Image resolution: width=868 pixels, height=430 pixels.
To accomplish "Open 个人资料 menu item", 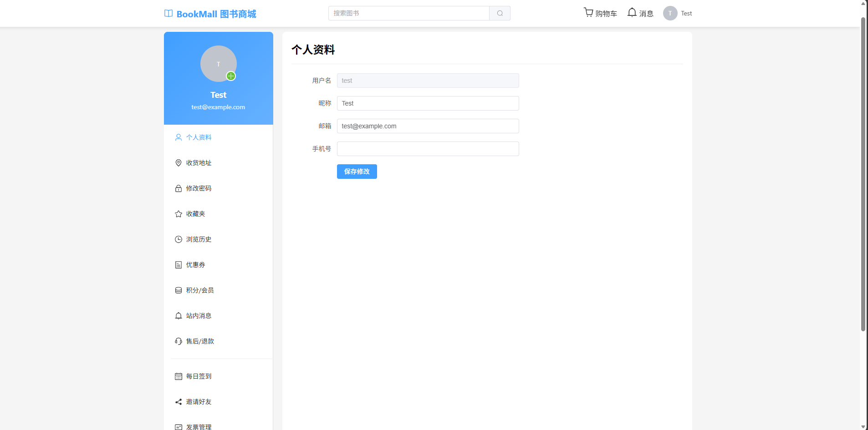I will pyautogui.click(x=219, y=137).
